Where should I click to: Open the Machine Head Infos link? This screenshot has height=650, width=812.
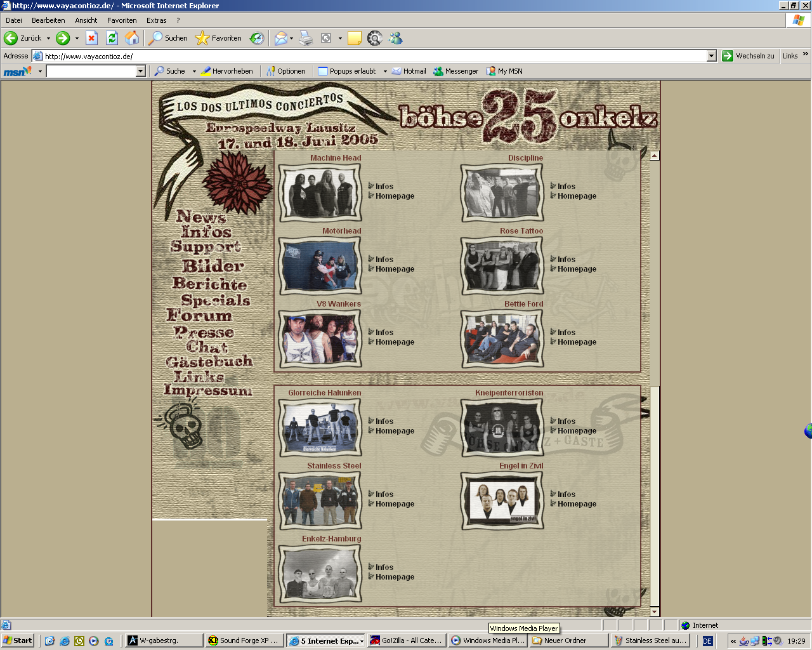(384, 187)
